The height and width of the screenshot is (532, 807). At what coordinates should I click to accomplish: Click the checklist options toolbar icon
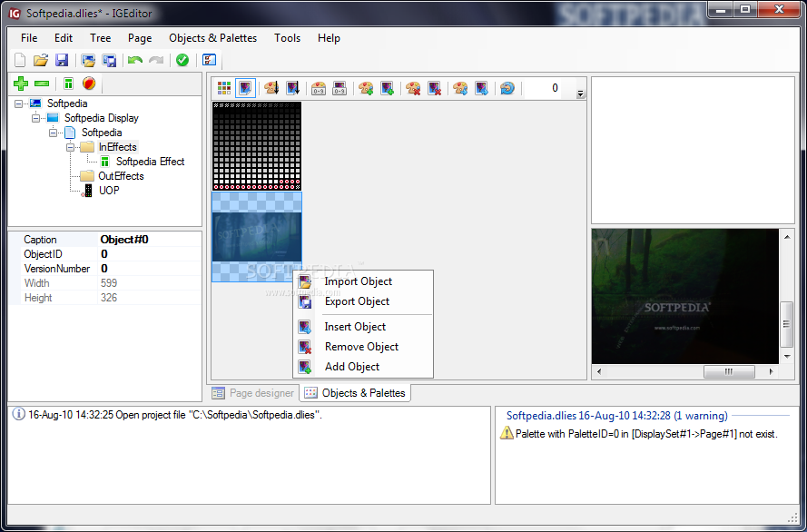pos(209,60)
